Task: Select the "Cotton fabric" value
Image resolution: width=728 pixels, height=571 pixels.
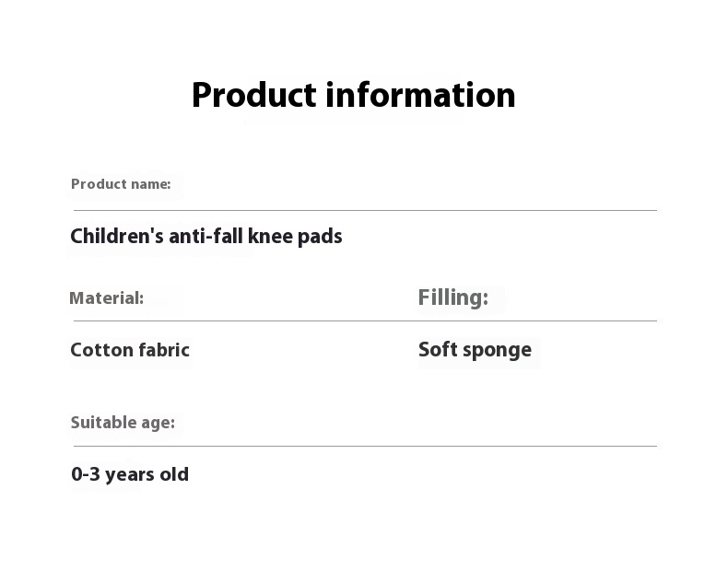Action: [130, 350]
